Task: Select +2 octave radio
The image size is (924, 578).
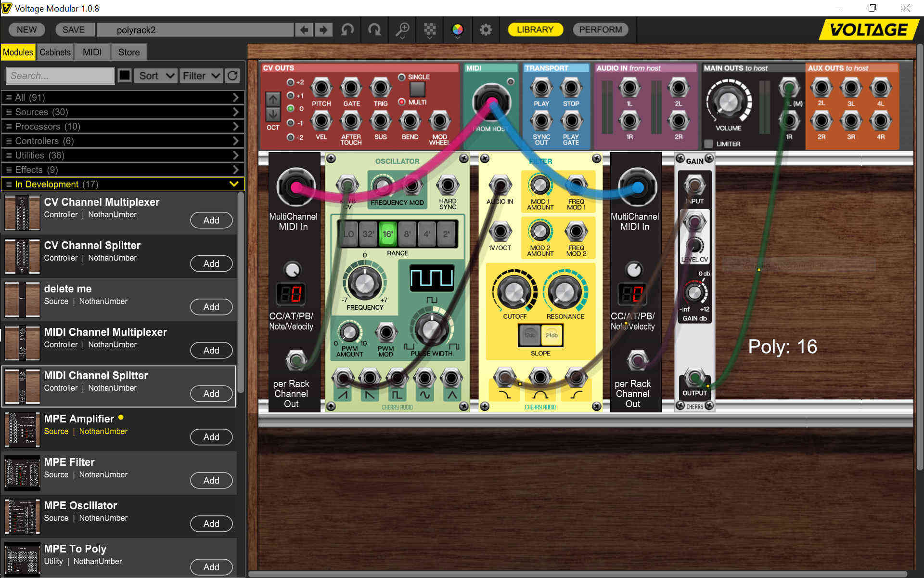Action: (290, 82)
